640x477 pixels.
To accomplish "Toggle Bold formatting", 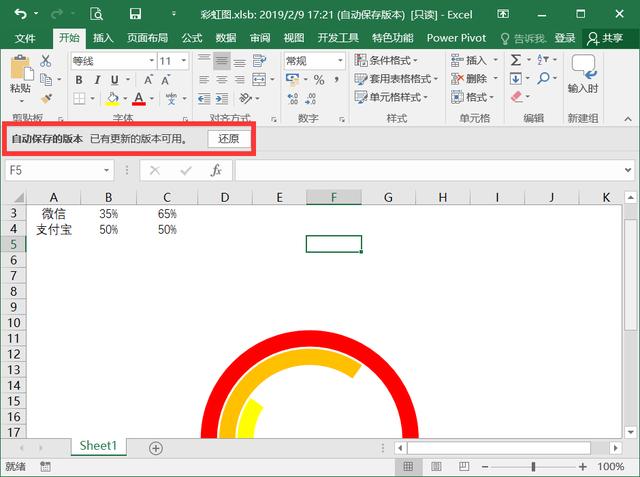I will 79,80.
